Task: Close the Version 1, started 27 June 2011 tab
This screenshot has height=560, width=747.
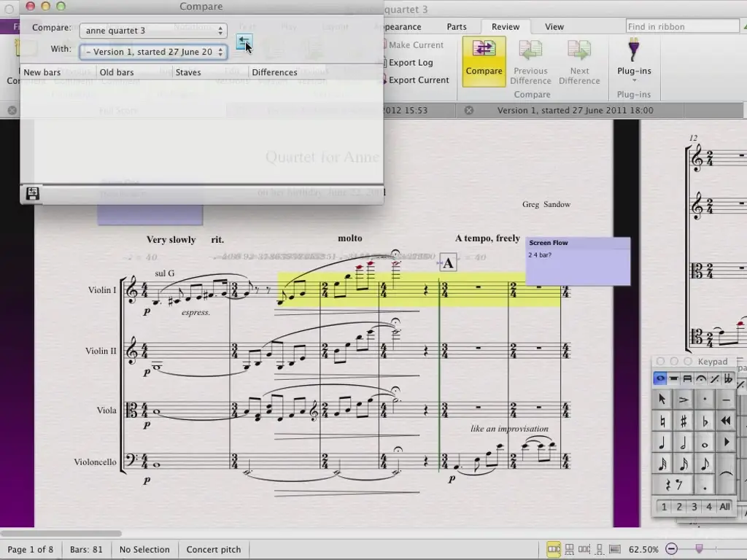Action: [469, 111]
